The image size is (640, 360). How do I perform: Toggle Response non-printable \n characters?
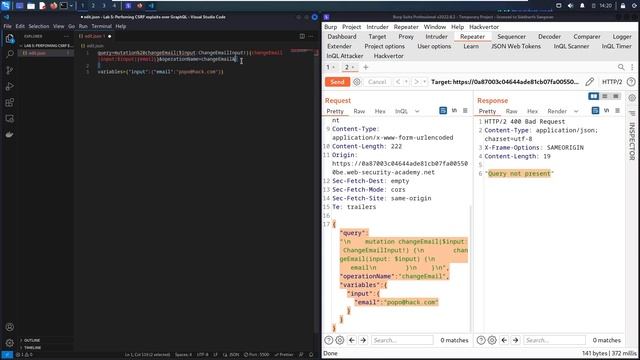[x=607, y=111]
